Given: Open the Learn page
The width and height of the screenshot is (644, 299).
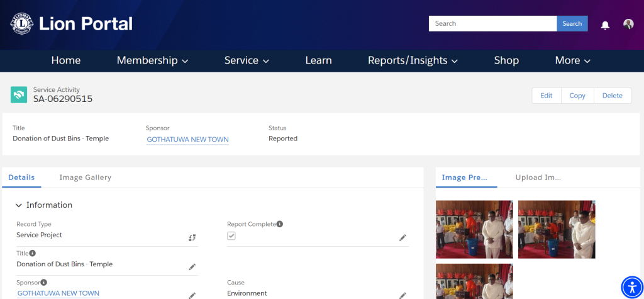Looking at the screenshot, I should tap(318, 60).
